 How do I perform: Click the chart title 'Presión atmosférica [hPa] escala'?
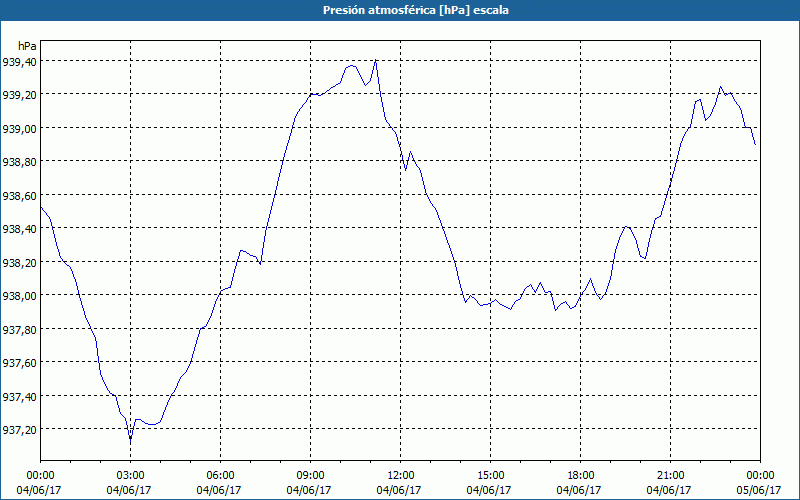[415, 10]
